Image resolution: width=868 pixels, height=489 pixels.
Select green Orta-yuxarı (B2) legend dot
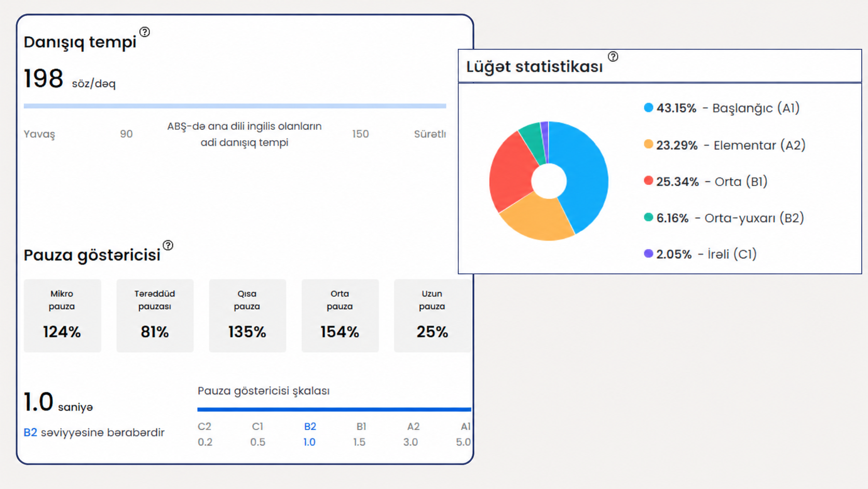pos(648,217)
